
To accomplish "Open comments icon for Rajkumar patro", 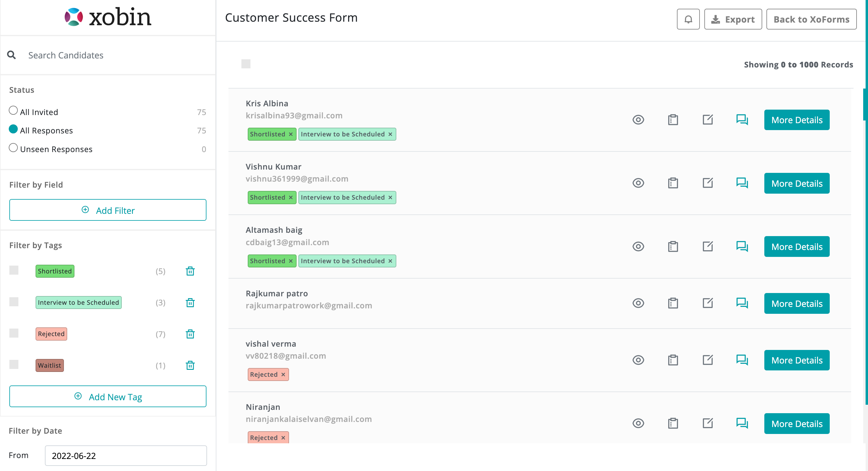I will [742, 303].
